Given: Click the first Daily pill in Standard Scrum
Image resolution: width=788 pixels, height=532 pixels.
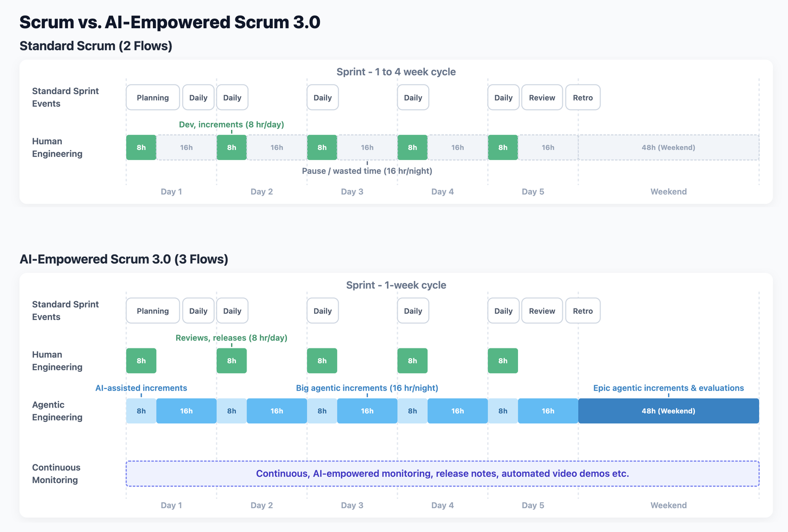Looking at the screenshot, I should pyautogui.click(x=198, y=97).
